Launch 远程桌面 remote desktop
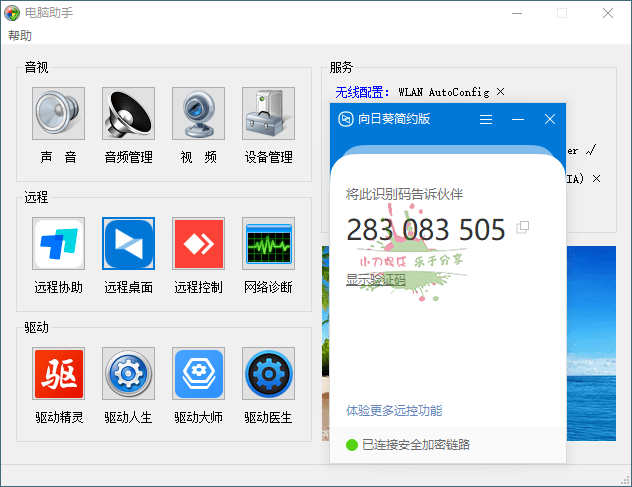Screen dimensions: 632x487 tap(128, 243)
